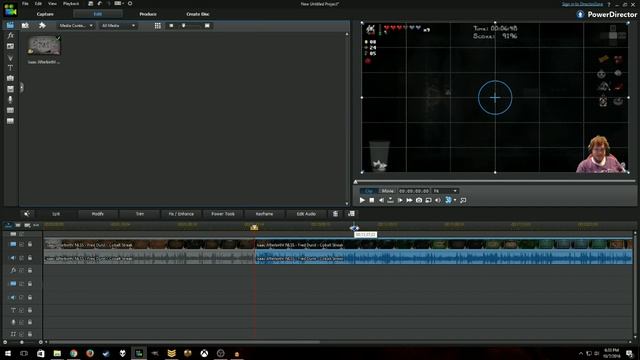This screenshot has width=640, height=360.
Task: Open the Playback menu
Action: pos(71,4)
